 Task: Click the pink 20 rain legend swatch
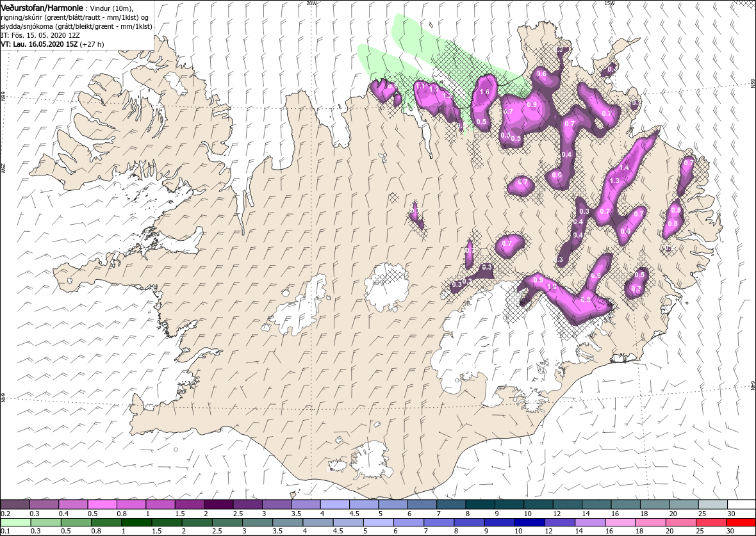pyautogui.click(x=680, y=523)
